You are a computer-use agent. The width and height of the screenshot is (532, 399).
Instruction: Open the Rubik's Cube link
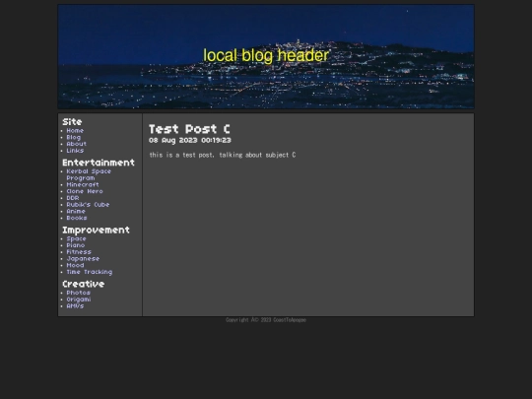click(88, 205)
